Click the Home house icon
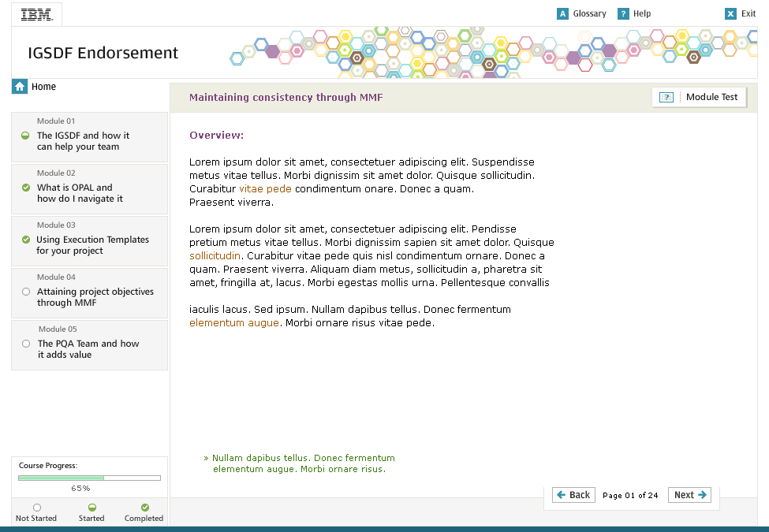The image size is (769, 532). point(20,87)
